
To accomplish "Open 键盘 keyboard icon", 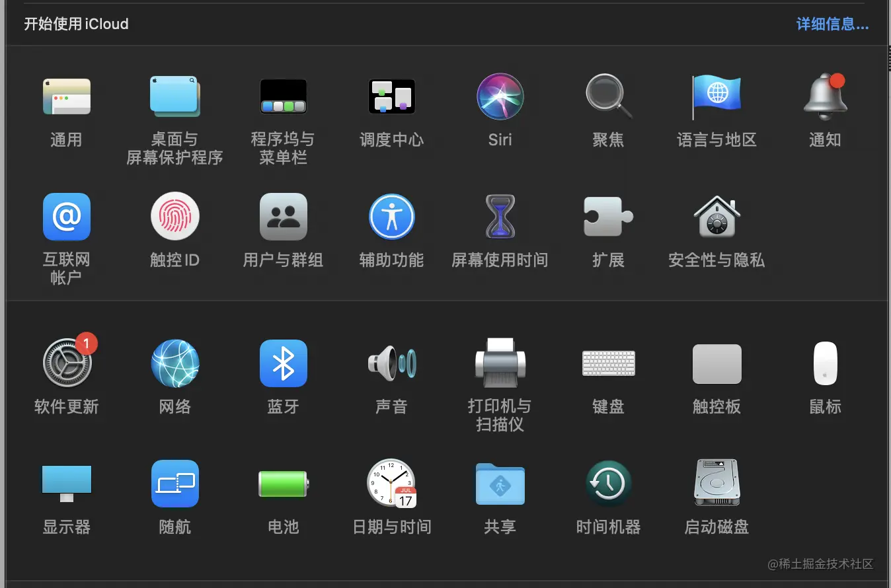I will tap(609, 363).
